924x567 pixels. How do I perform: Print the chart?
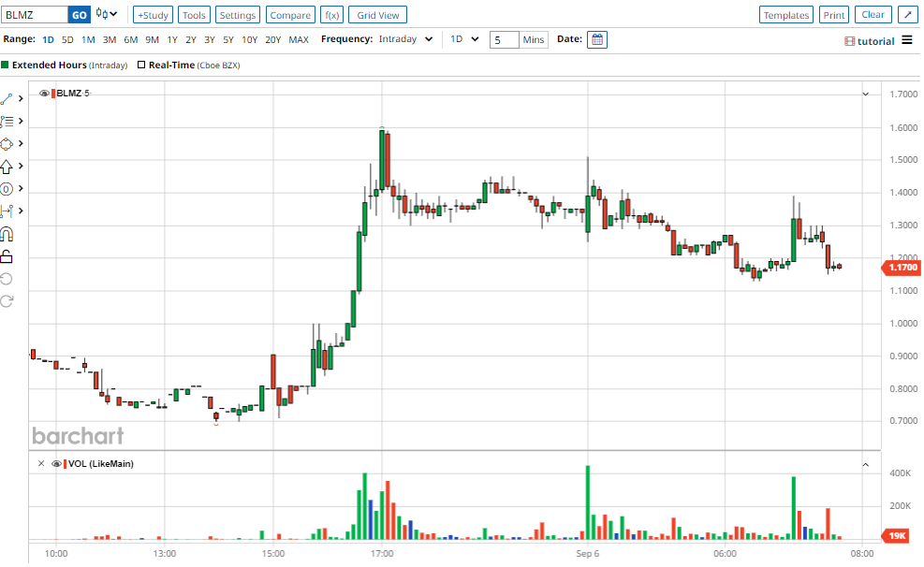point(834,15)
